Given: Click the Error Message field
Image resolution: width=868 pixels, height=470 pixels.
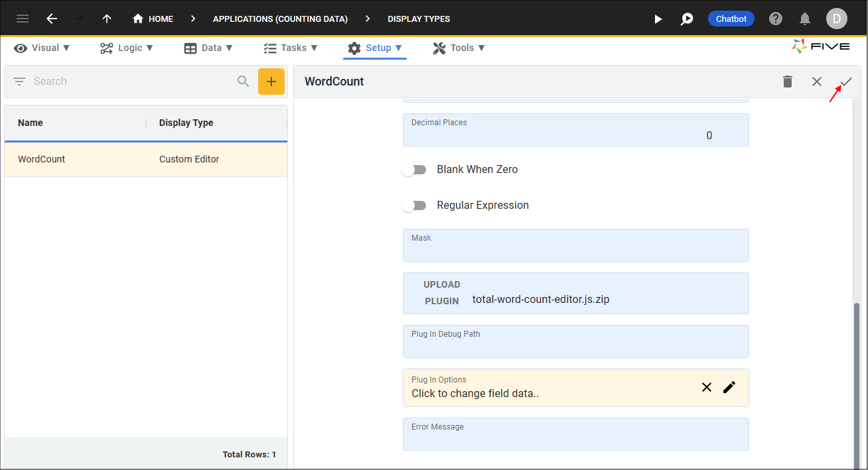Looking at the screenshot, I should (576, 434).
